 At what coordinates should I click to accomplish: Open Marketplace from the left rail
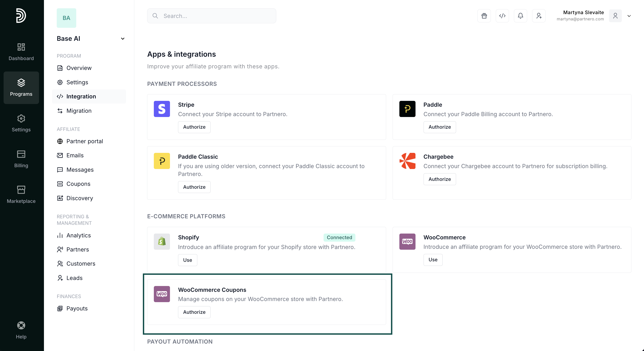(x=21, y=195)
